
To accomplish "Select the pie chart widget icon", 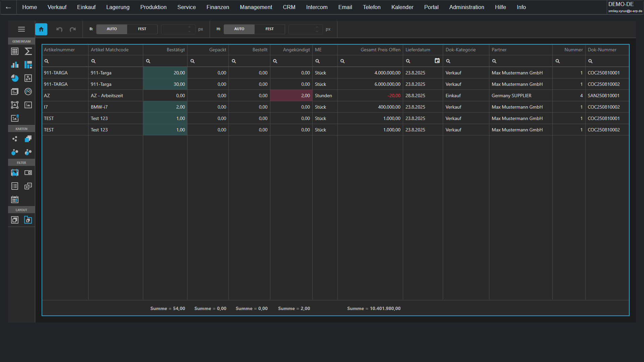I will click(x=15, y=78).
